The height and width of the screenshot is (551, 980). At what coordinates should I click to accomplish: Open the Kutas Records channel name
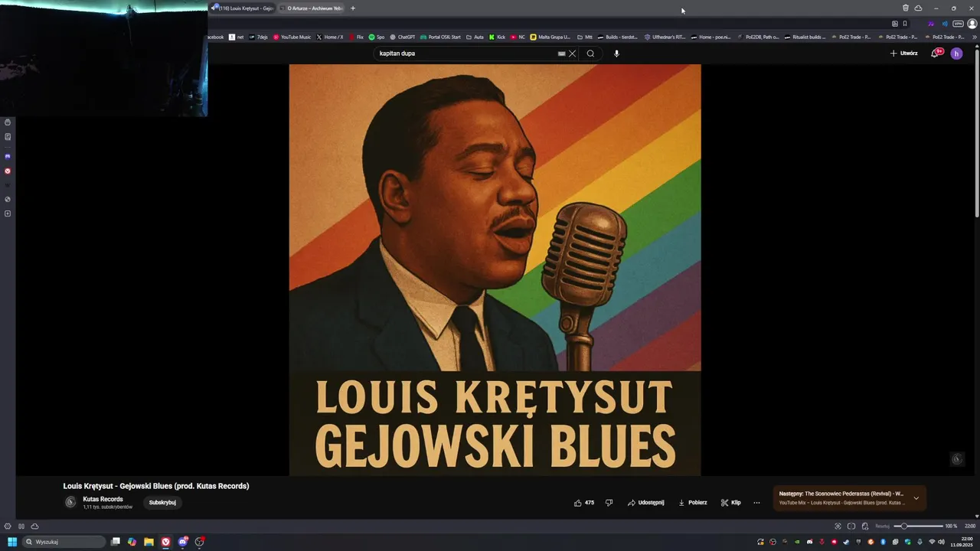coord(103,499)
